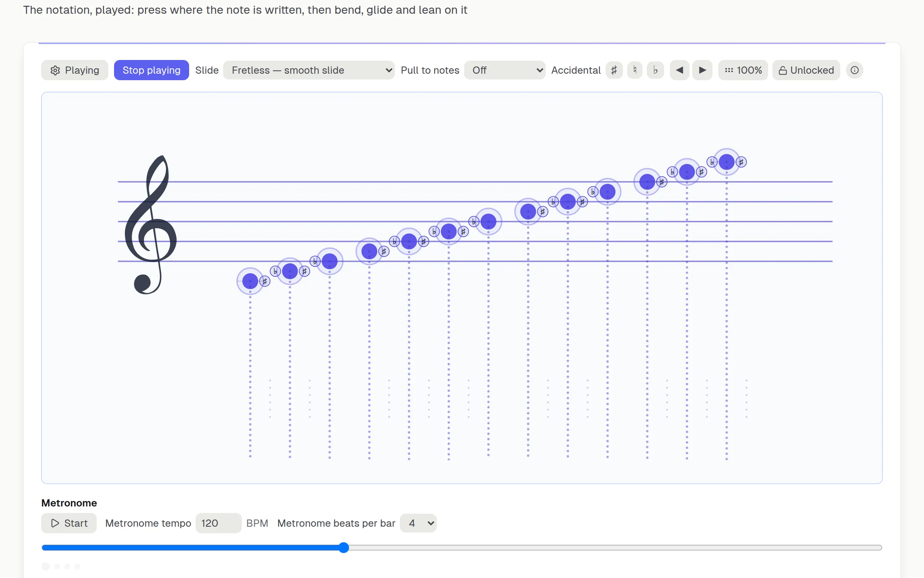Tap the sharp button on the top-line note
This screenshot has width=924, height=578.
[x=662, y=182]
